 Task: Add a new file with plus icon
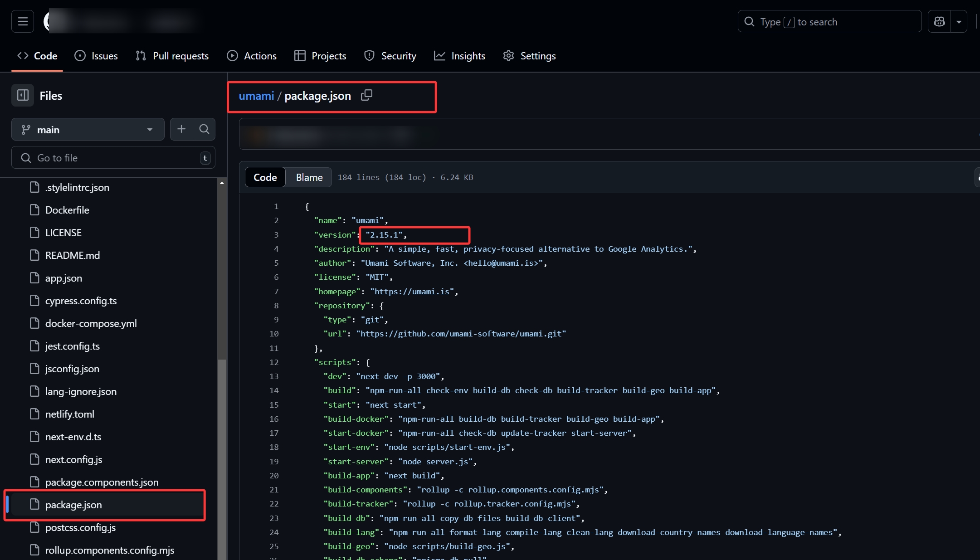tap(181, 129)
